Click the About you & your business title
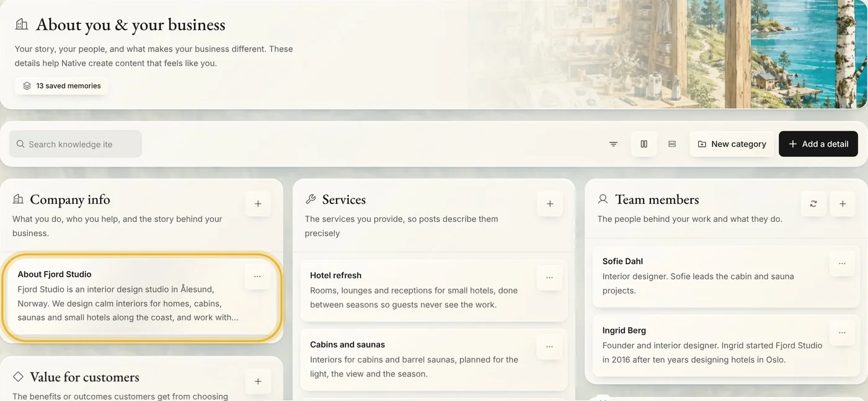The height and width of the screenshot is (401, 868). 131,25
